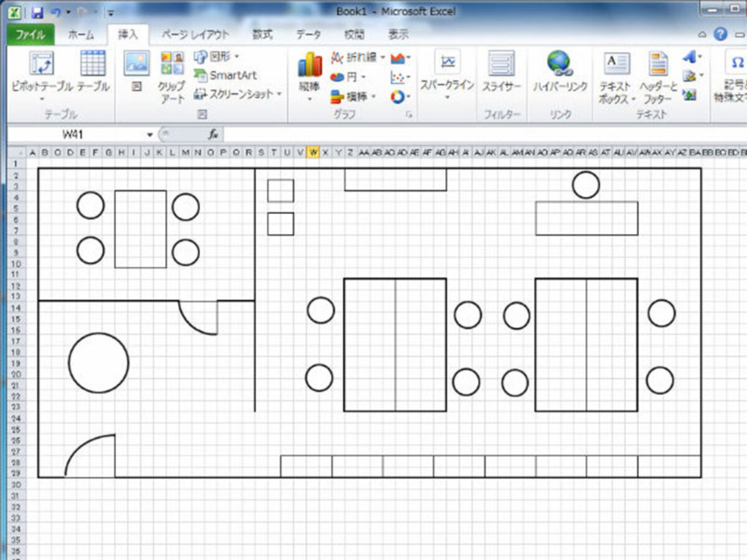
Task: Click the PivotTable icon in the ribbon
Action: click(x=41, y=64)
